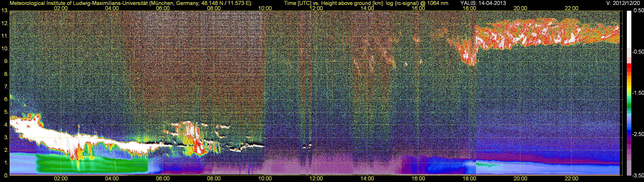Click the 16:00 label on the upper time axis

418,8
